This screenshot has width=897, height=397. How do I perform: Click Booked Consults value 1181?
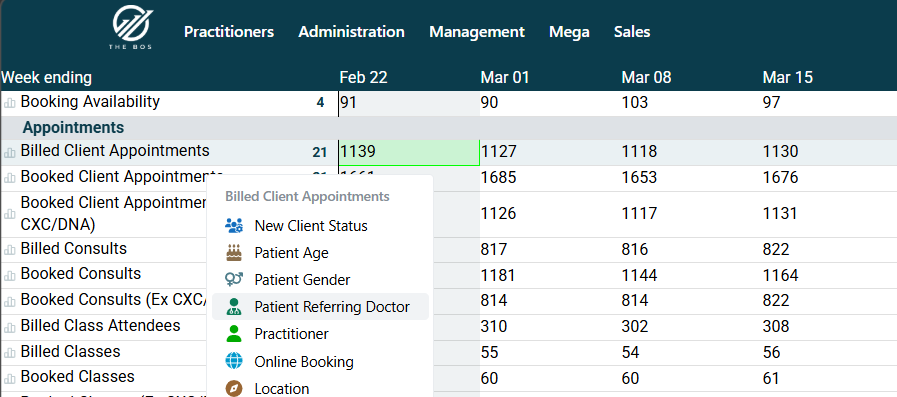(498, 276)
